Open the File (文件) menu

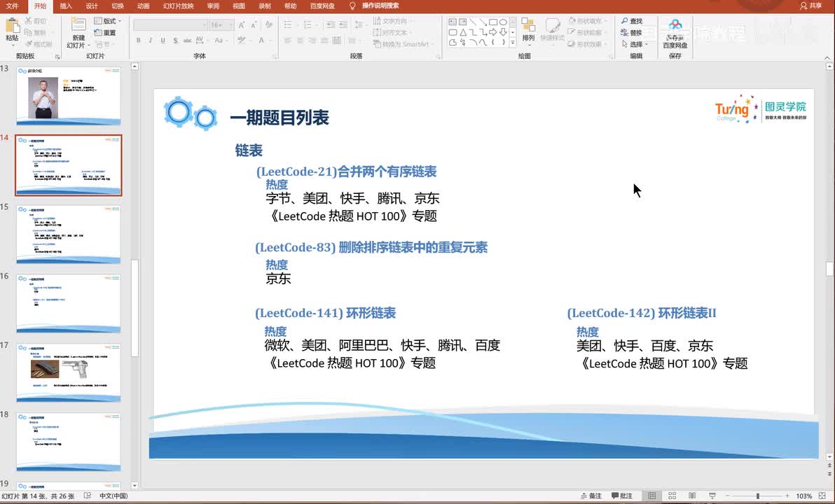(x=12, y=6)
